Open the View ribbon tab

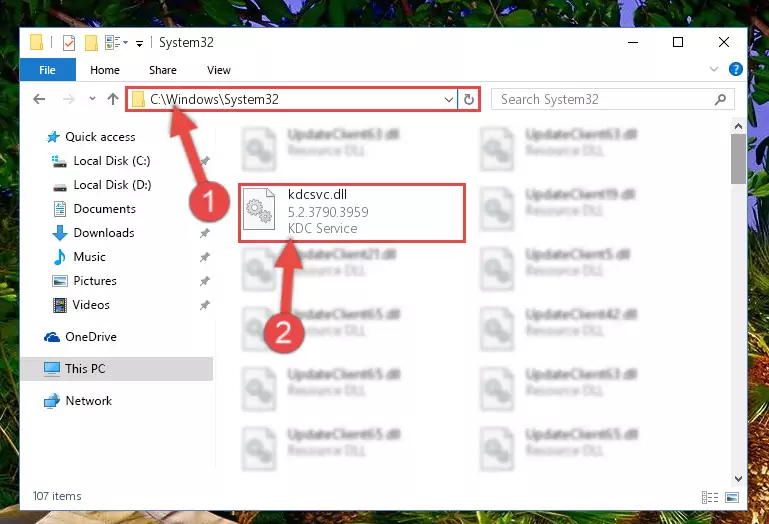tap(219, 70)
